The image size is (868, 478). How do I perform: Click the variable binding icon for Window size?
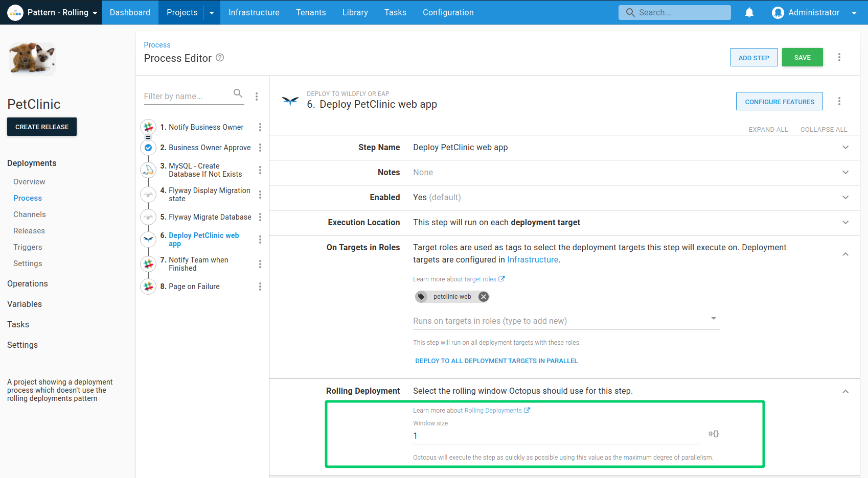pos(713,434)
